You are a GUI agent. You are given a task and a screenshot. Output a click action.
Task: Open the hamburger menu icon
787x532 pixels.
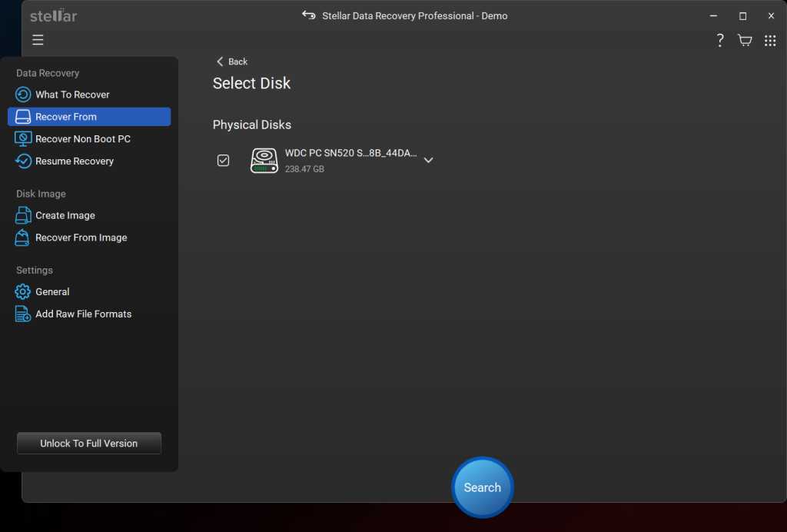click(x=38, y=40)
